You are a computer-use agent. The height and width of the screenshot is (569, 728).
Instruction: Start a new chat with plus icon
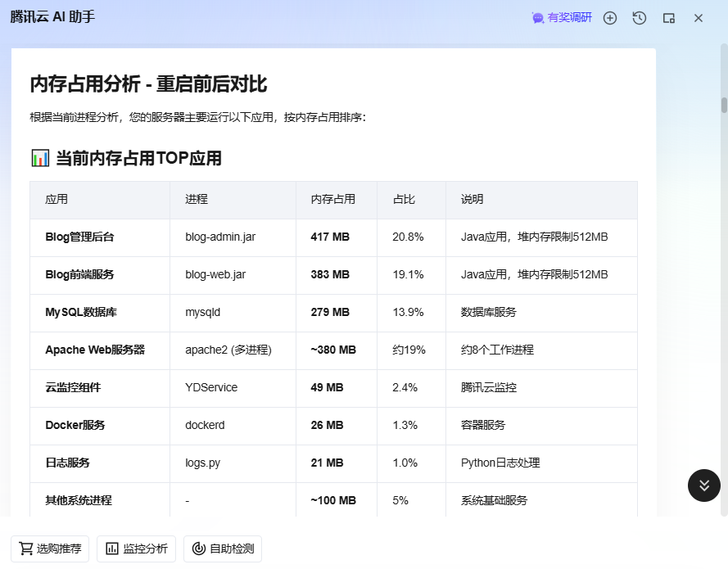(610, 18)
